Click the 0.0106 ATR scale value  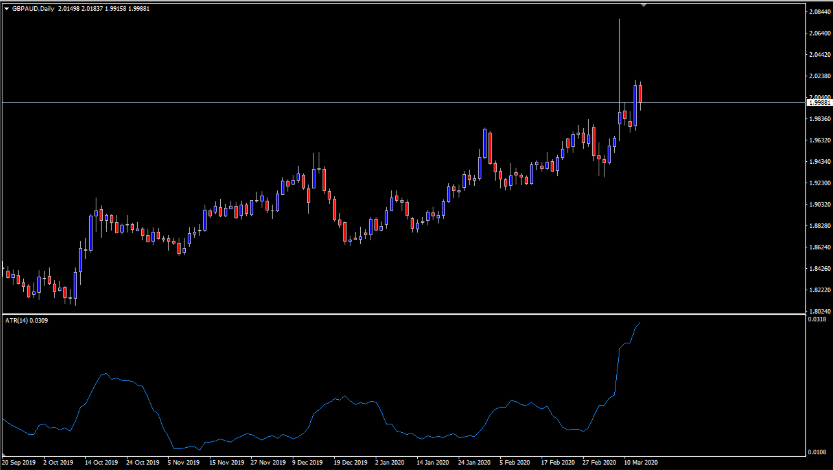point(817,450)
